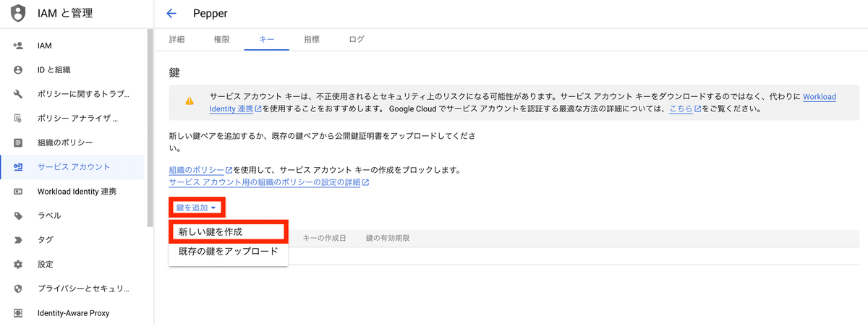Click the キーの作成日 column header
868x324 pixels.
pyautogui.click(x=324, y=238)
